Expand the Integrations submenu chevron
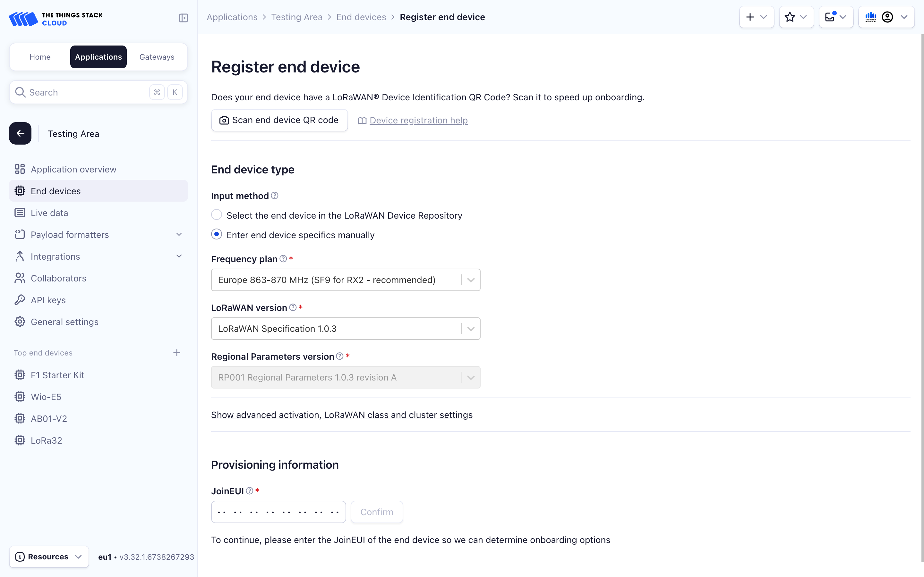The height and width of the screenshot is (577, 924). pyautogui.click(x=179, y=256)
